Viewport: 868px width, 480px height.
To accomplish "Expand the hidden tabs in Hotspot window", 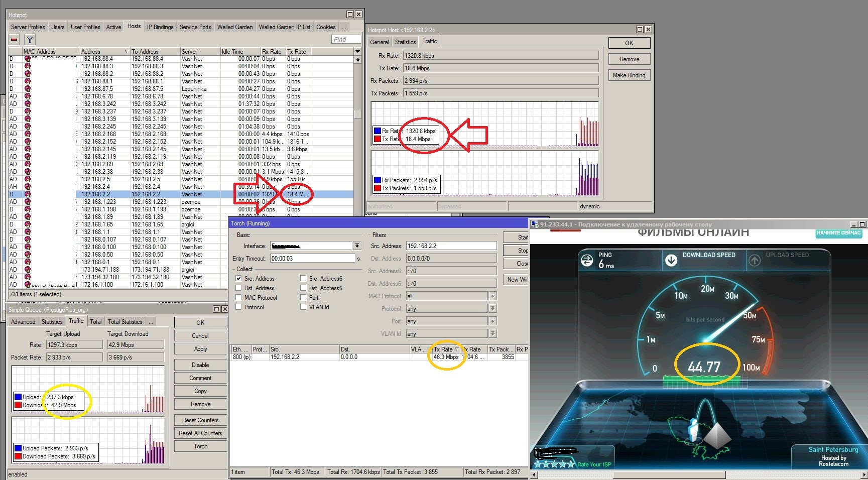I will (344, 27).
